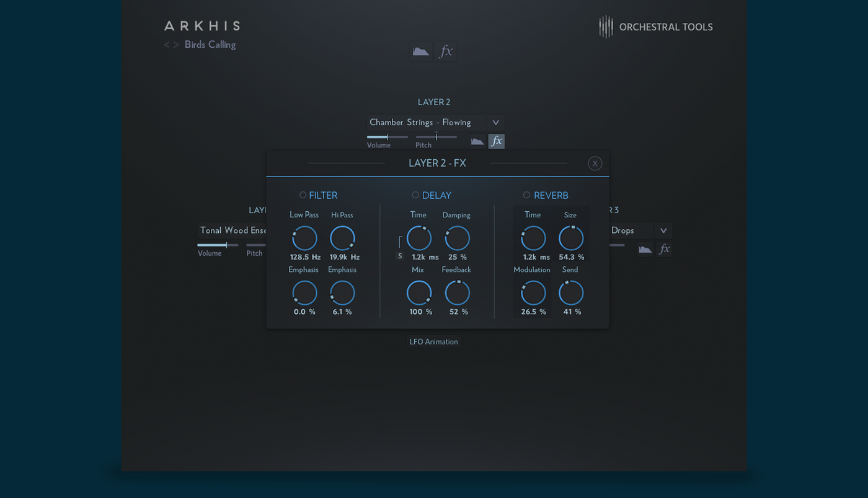The width and height of the screenshot is (868, 498).
Task: Adjust the Layer 1 Volume slider
Action: 218,245
